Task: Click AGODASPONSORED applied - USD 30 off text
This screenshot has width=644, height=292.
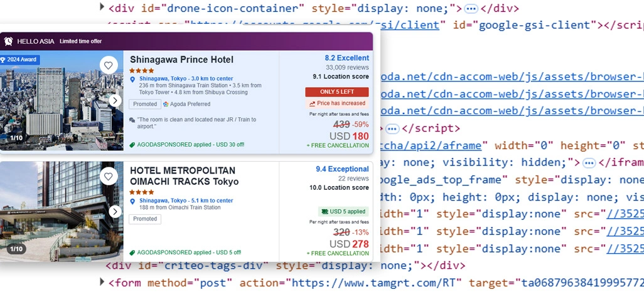Action: coord(191,145)
